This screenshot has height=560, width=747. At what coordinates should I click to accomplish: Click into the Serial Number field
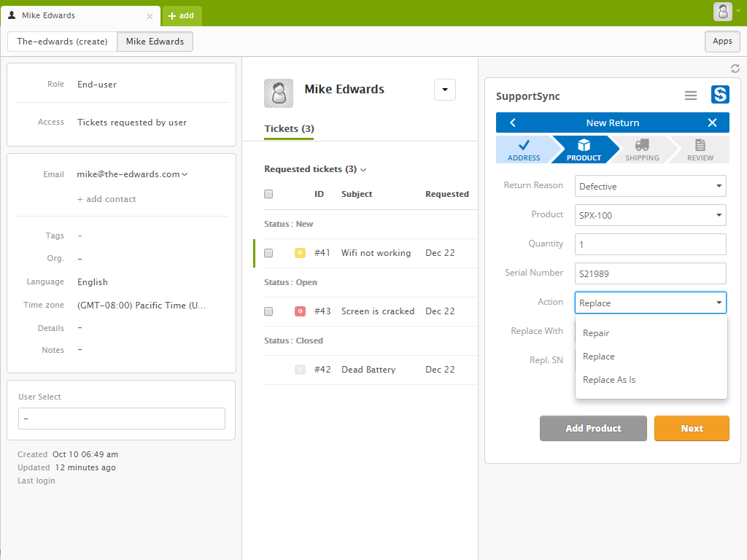[x=650, y=273]
